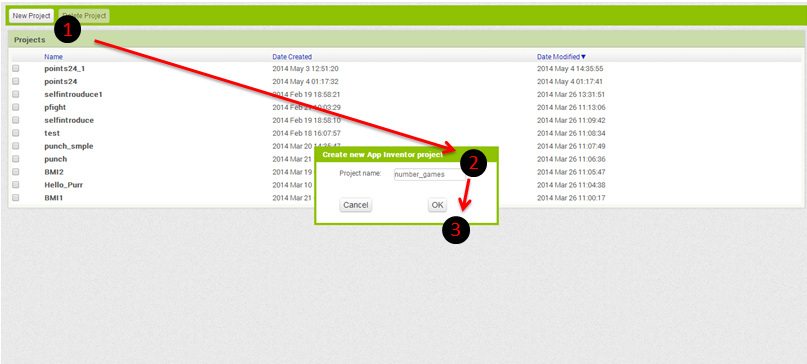Sort projects by Date Modified header
Image resolution: width=807 pixels, height=364 pixels.
558,57
